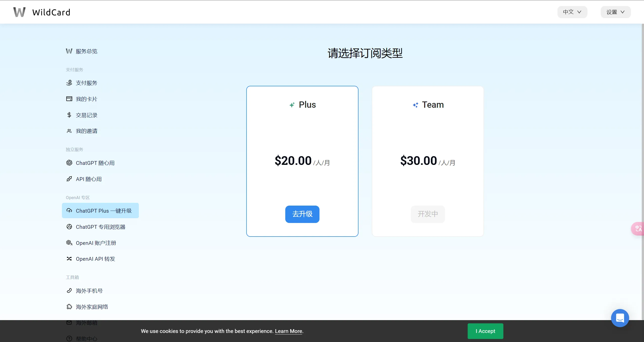
Task: Select the Team plan title
Action: 433,105
